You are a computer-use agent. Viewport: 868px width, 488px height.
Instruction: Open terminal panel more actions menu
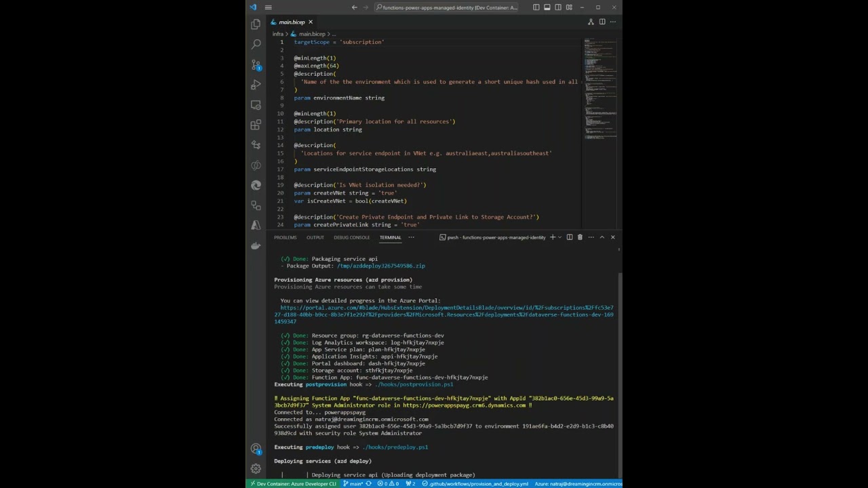click(591, 237)
